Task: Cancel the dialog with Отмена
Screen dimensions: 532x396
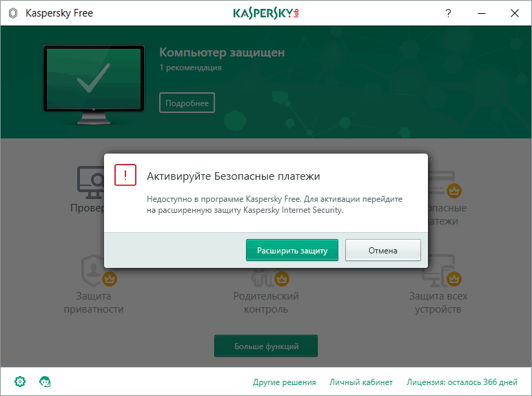Action: [382, 250]
